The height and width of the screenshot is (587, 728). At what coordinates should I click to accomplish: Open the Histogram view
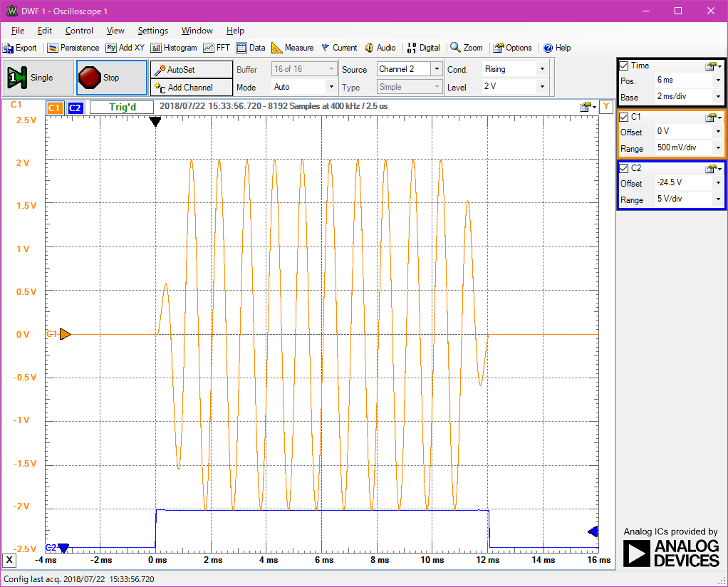coord(174,48)
